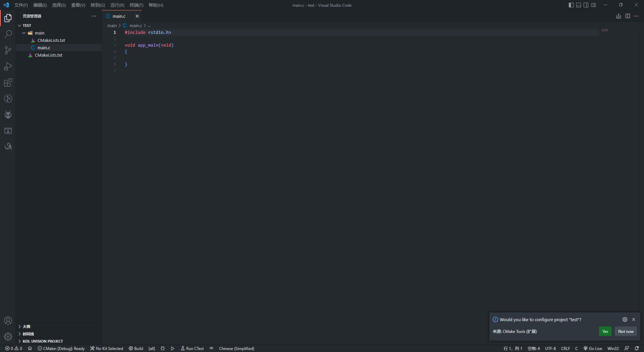Click main in the breadcrumb path
The width and height of the screenshot is (644, 352).
(112, 25)
